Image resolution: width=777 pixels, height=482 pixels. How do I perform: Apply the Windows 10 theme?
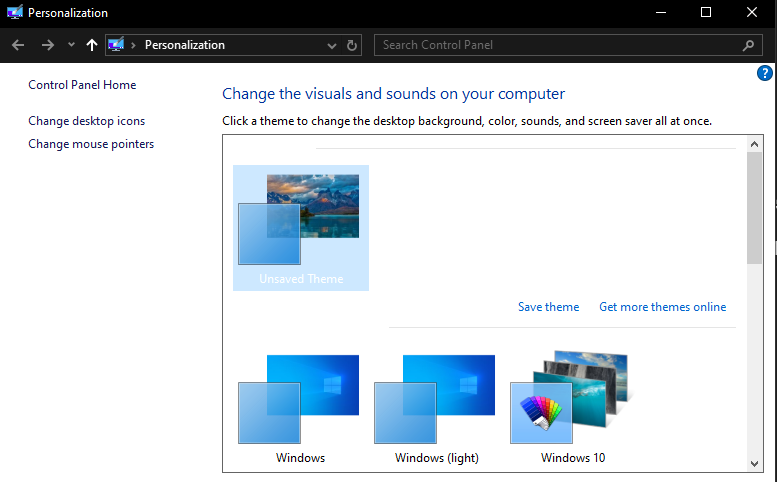click(572, 407)
